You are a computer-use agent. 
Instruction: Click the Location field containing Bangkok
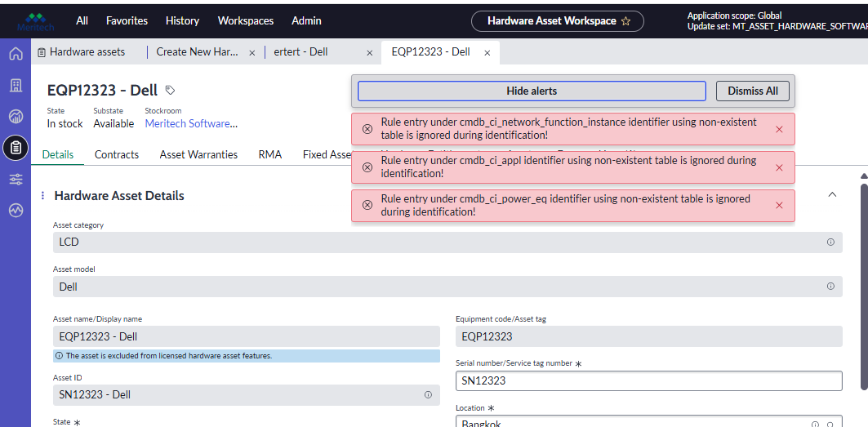tap(649, 421)
